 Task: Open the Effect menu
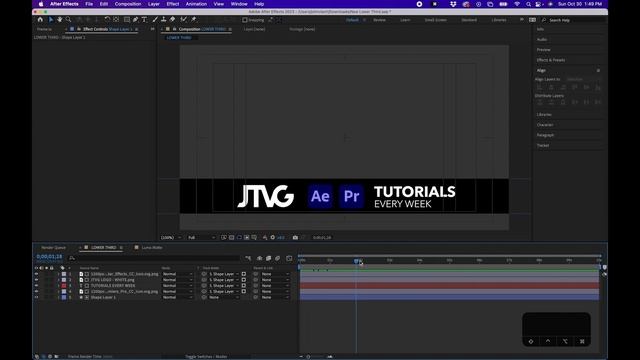173,4
